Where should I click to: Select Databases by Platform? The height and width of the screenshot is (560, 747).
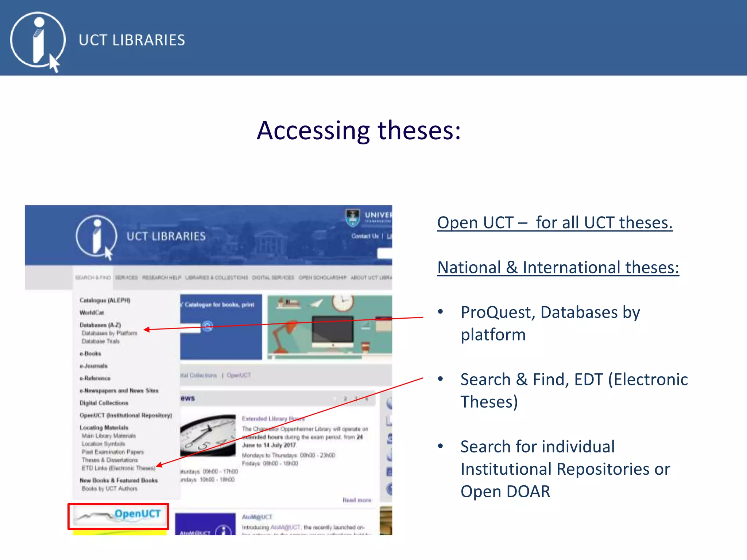click(x=109, y=333)
